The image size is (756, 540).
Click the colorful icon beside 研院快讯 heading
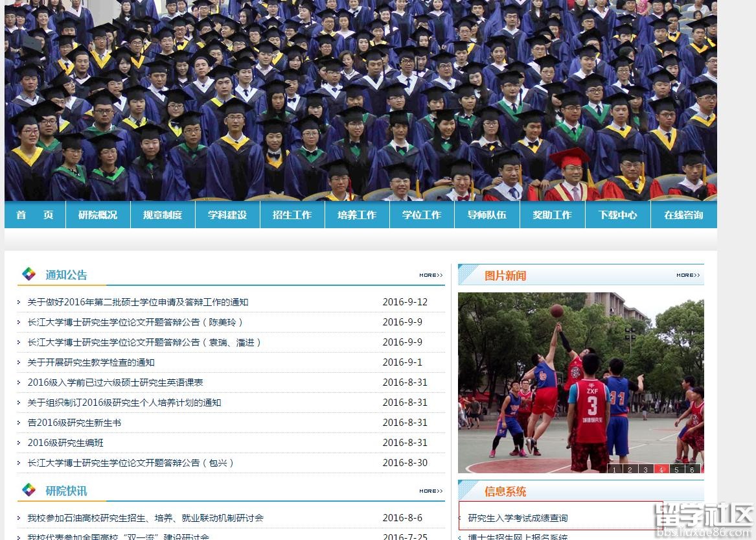[x=29, y=490]
